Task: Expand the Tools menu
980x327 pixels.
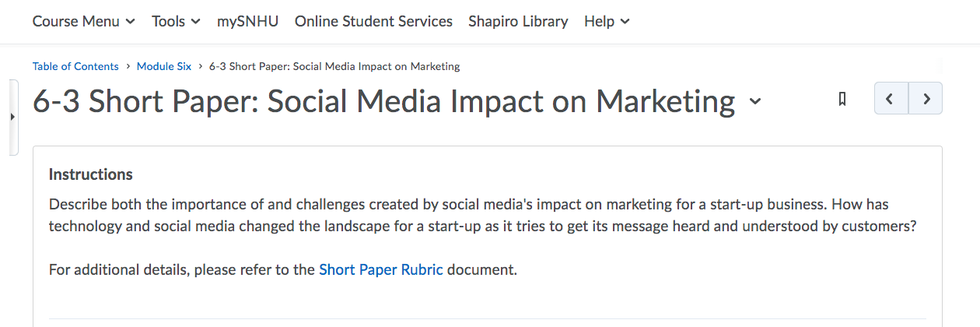Action: point(176,22)
